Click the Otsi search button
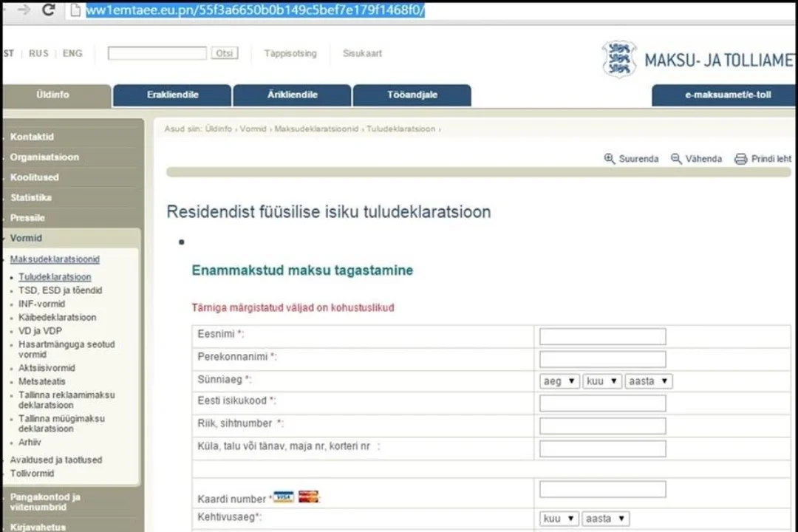Image resolution: width=798 pixels, height=532 pixels. 225,53
